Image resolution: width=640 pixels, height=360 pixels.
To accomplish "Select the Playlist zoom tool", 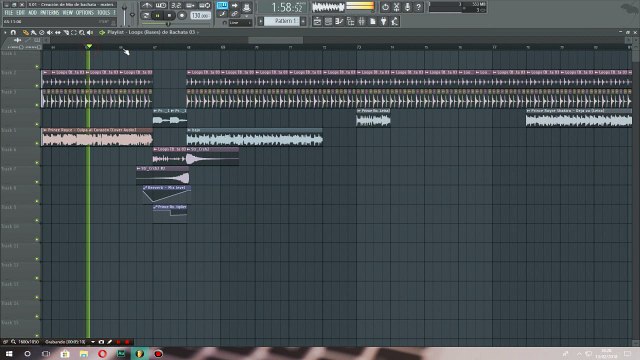I will [82, 32].
